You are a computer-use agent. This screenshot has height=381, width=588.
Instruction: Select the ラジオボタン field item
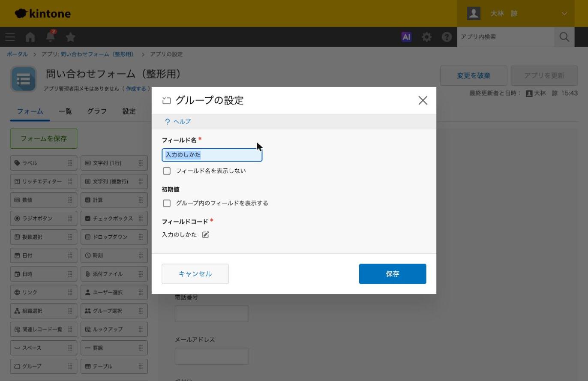[44, 218]
